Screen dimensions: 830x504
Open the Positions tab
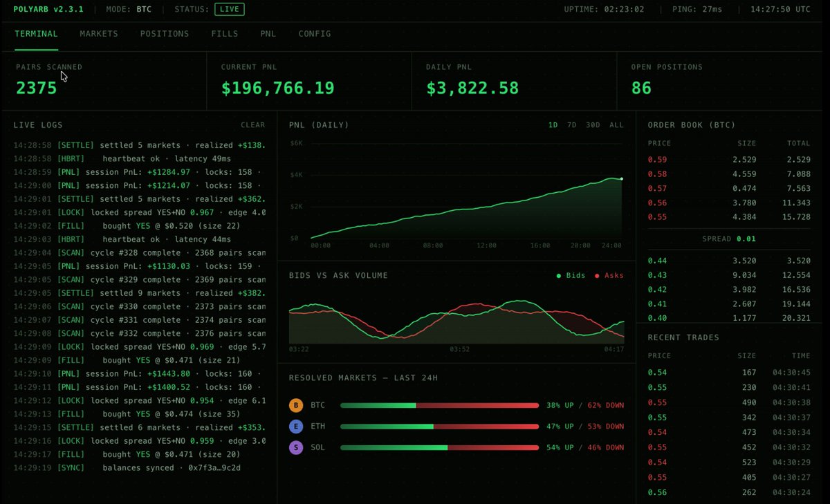165,34
